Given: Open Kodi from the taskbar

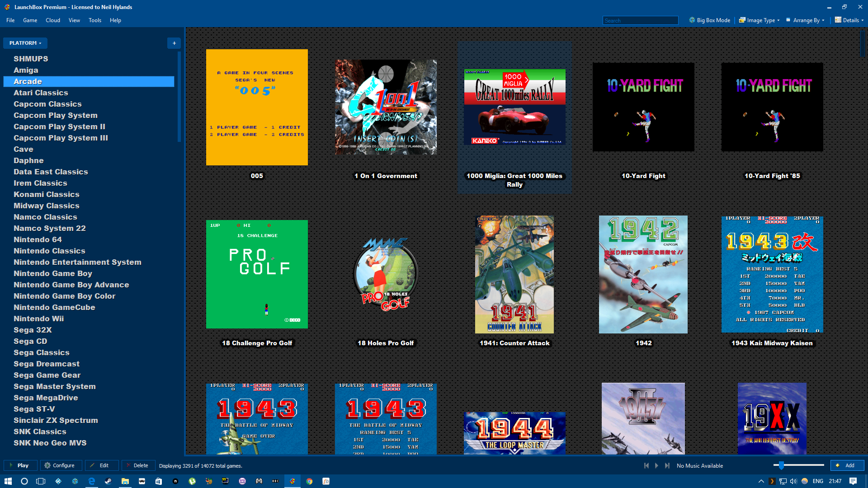Looking at the screenshot, I should coord(58,481).
